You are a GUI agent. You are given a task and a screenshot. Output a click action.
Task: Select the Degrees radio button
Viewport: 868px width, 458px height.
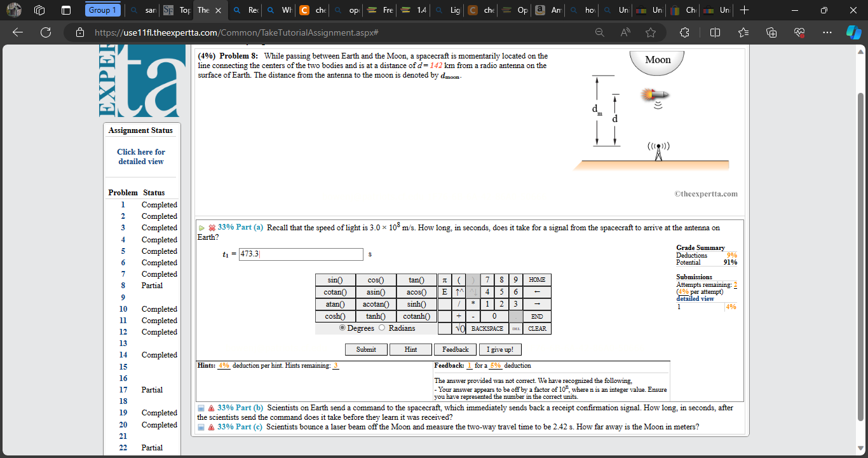342,327
